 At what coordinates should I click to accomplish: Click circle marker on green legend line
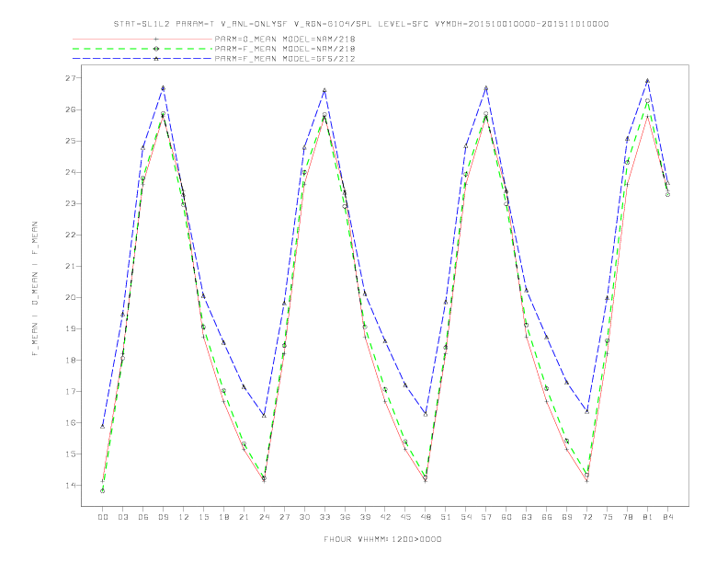coord(156,49)
